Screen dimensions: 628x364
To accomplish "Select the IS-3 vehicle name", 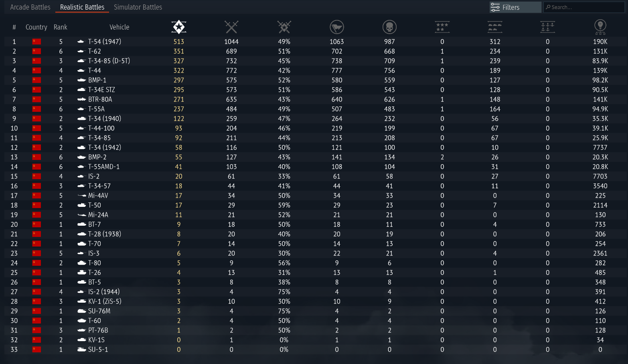I will point(94,253).
